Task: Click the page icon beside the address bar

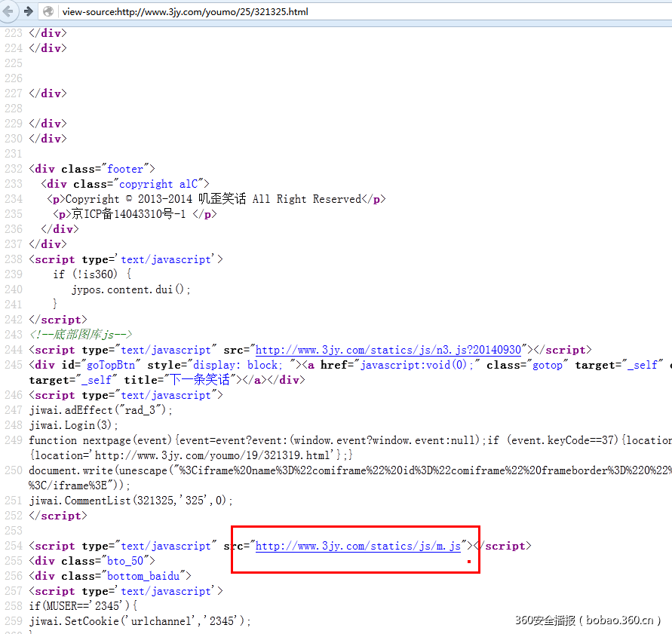Action: click(47, 11)
